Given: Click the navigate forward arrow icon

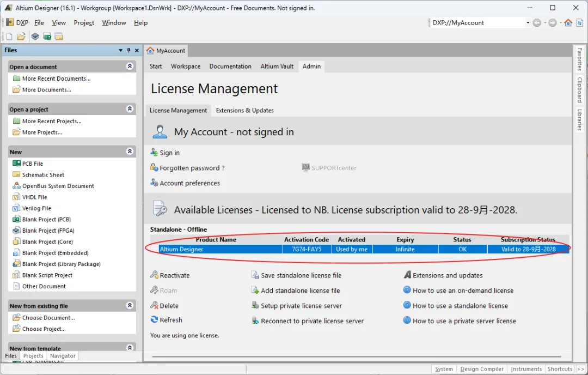Looking at the screenshot, I should 553,22.
